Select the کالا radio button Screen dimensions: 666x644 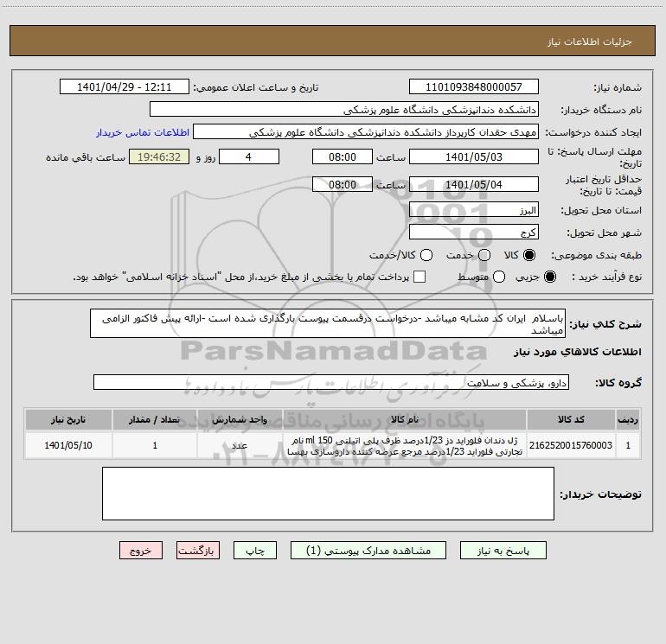tap(529, 255)
